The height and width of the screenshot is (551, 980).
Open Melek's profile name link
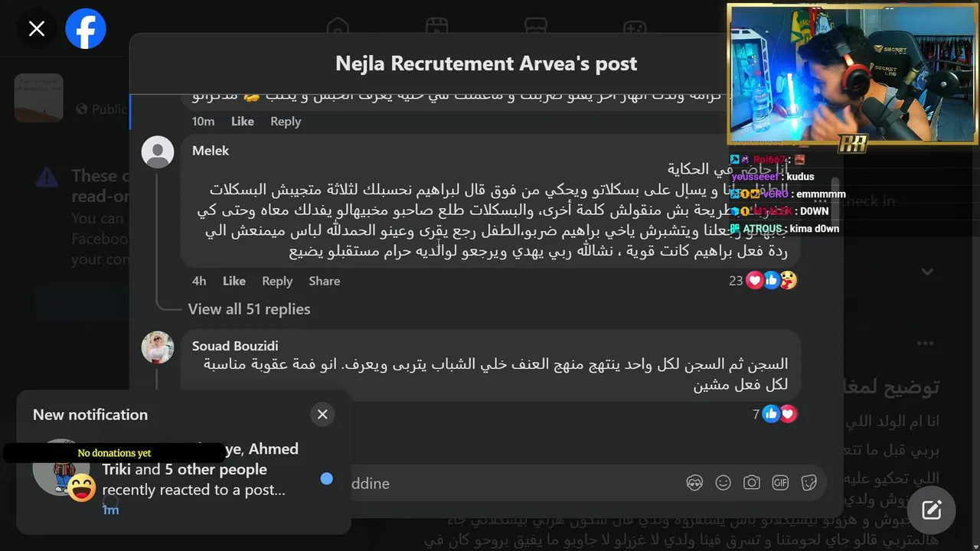[x=211, y=151]
